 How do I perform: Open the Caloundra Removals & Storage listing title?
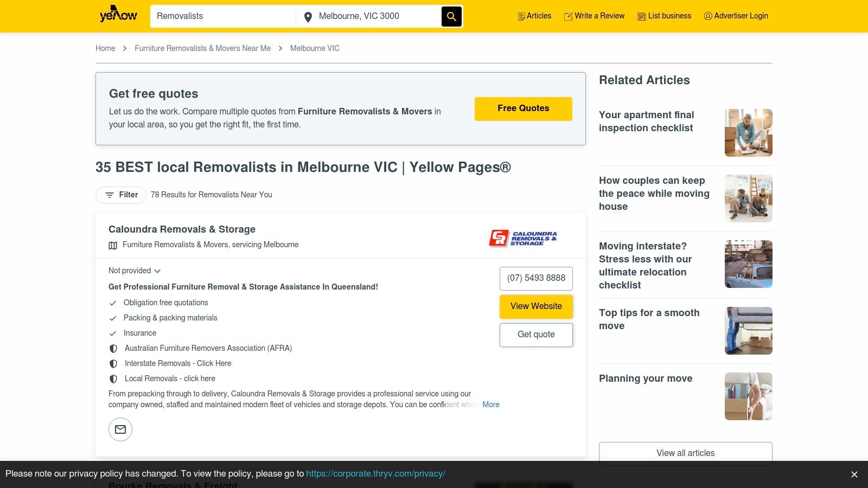182,229
